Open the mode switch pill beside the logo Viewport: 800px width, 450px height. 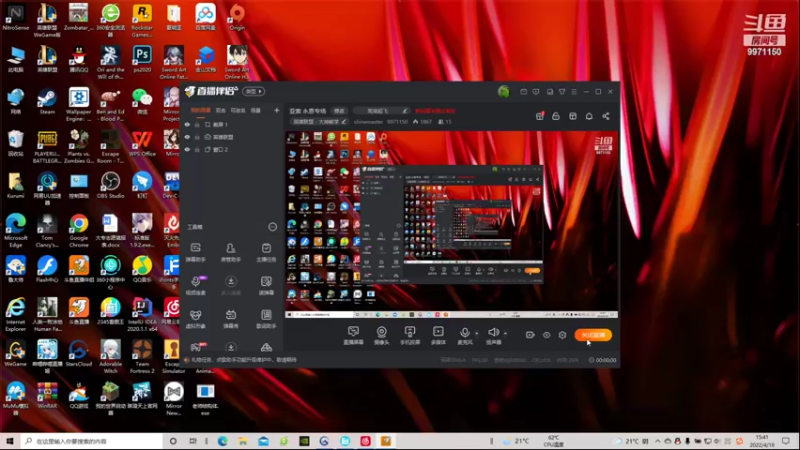(x=254, y=91)
